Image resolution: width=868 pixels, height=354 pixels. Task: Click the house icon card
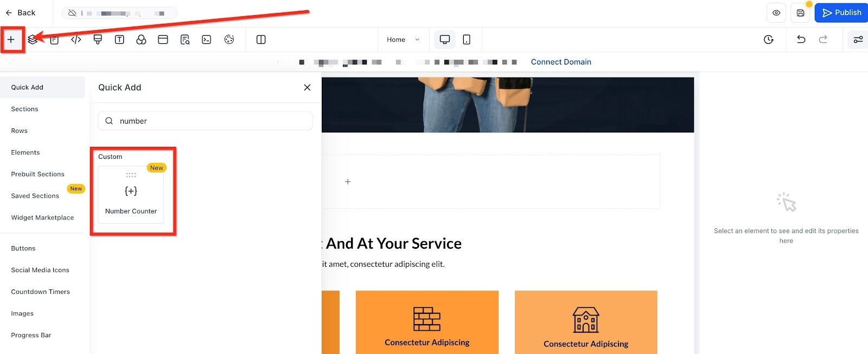[x=586, y=322]
